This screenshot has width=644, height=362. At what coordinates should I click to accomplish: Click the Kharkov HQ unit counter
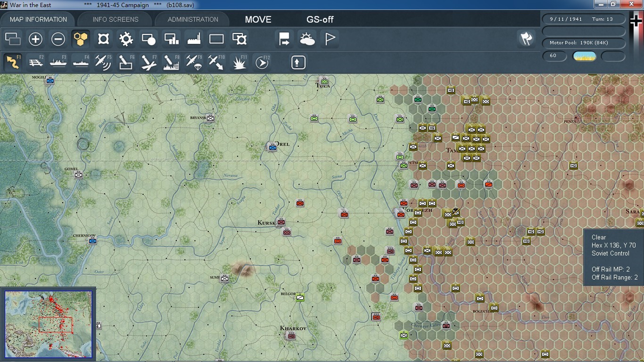[291, 336]
